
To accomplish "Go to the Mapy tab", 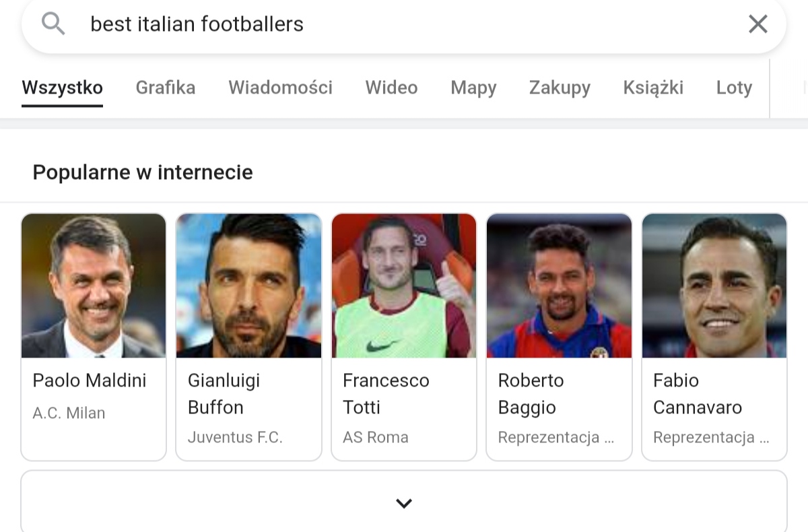I will coord(473,88).
